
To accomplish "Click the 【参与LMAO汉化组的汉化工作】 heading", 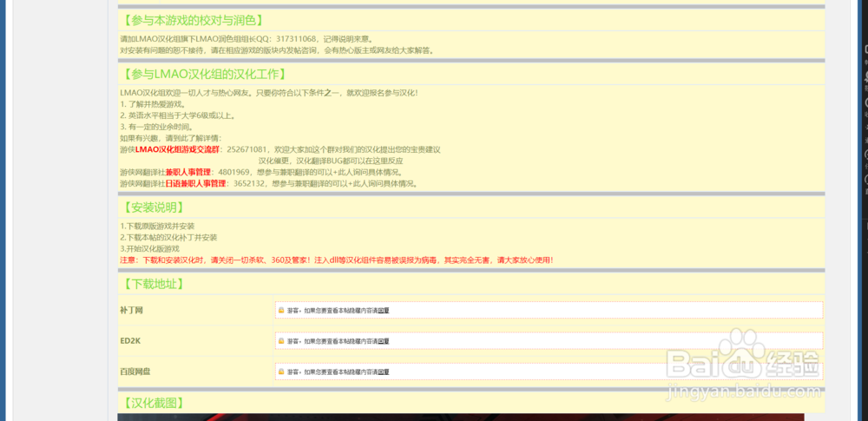I will [205, 75].
